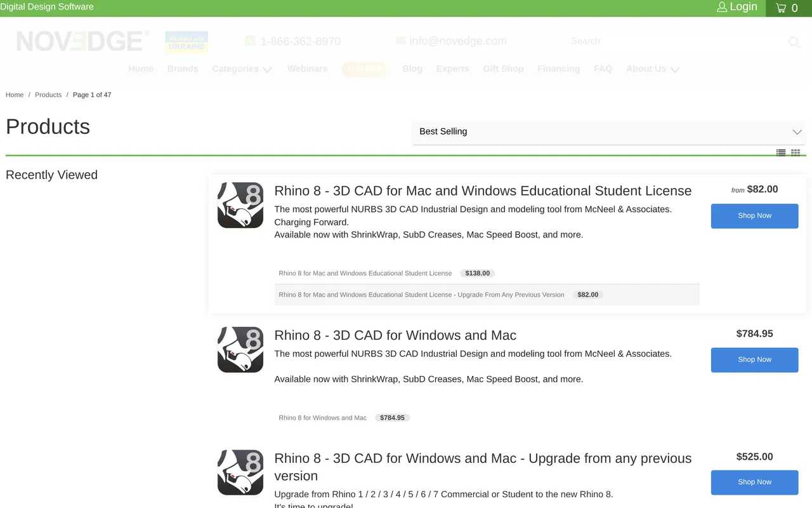This screenshot has width=812, height=508.
Task: Open Rhino 8 Upgrade product thumbnail
Action: (240, 472)
